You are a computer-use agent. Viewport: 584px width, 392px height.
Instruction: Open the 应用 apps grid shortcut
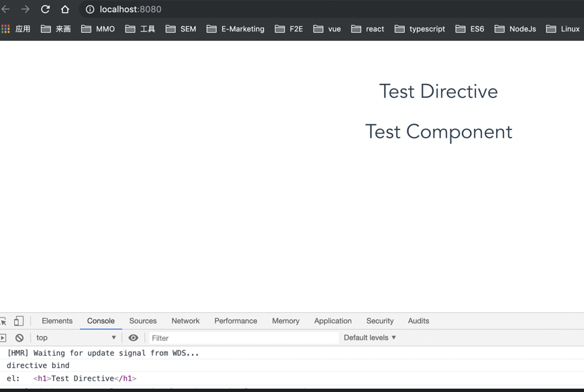[x=15, y=29]
